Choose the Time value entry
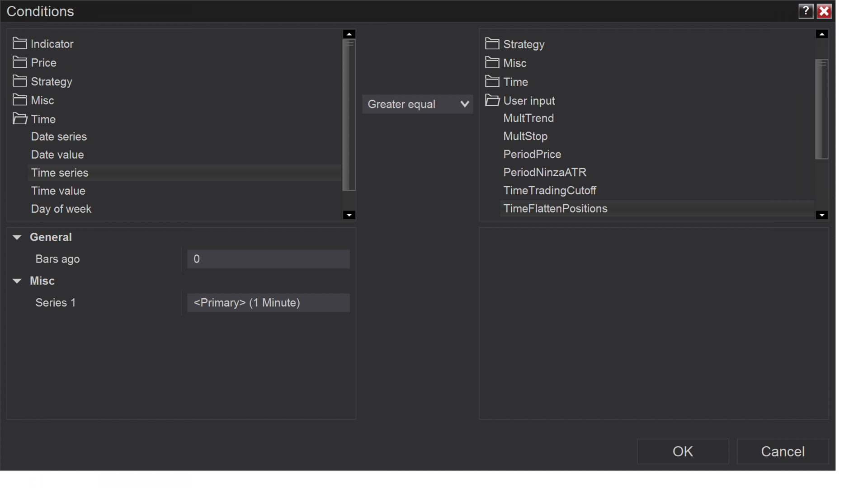The height and width of the screenshot is (488, 868). tap(58, 191)
